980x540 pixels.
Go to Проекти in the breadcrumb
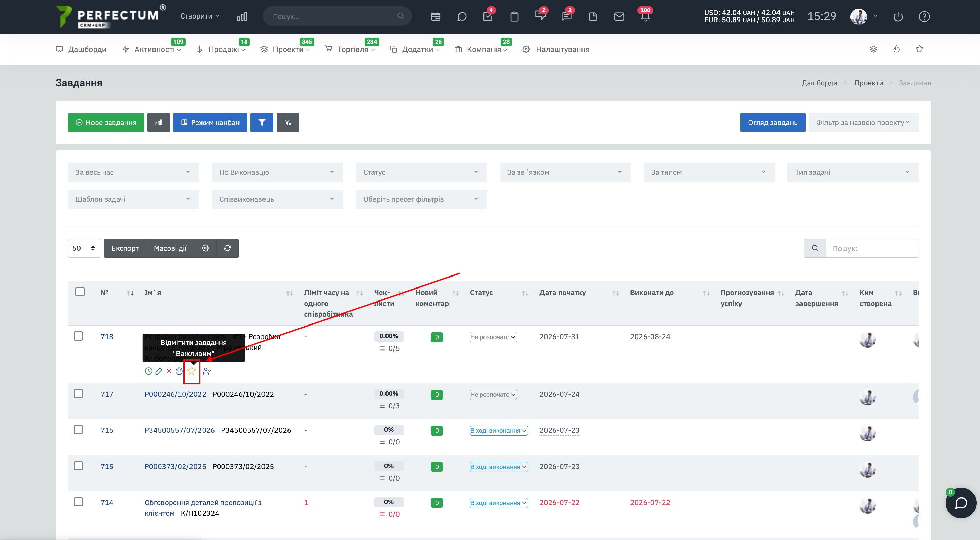click(869, 83)
